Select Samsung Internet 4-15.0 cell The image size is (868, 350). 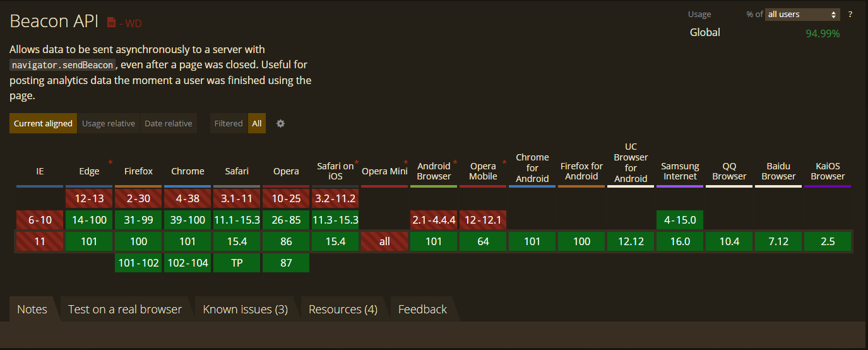pyautogui.click(x=680, y=220)
